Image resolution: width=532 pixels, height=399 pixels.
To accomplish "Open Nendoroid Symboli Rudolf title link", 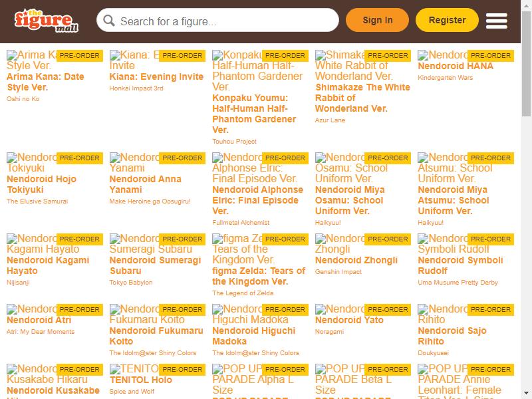I will pyautogui.click(x=460, y=265).
